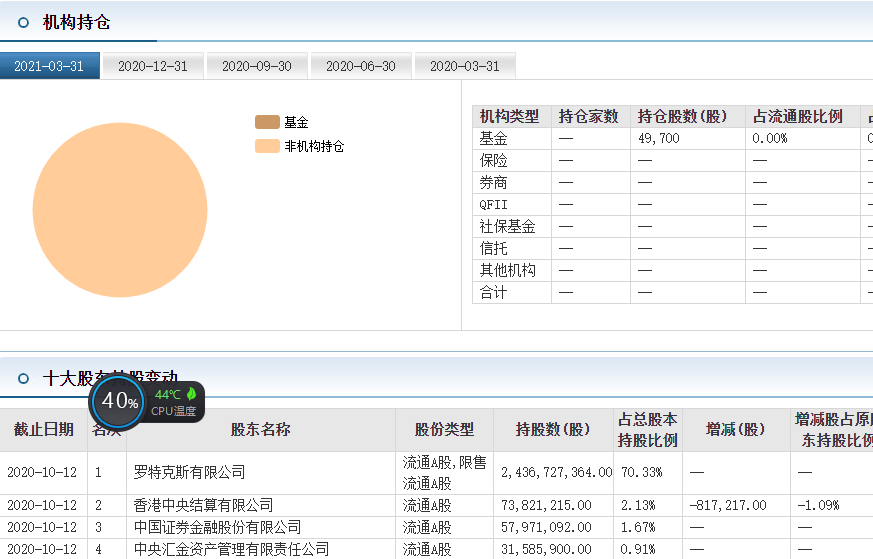Open the 2020-03-31 tab
The image size is (873, 559).
point(465,66)
